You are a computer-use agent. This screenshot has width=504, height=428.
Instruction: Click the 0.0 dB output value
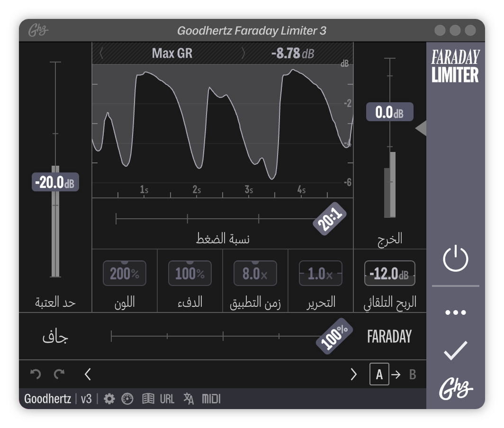click(x=389, y=112)
